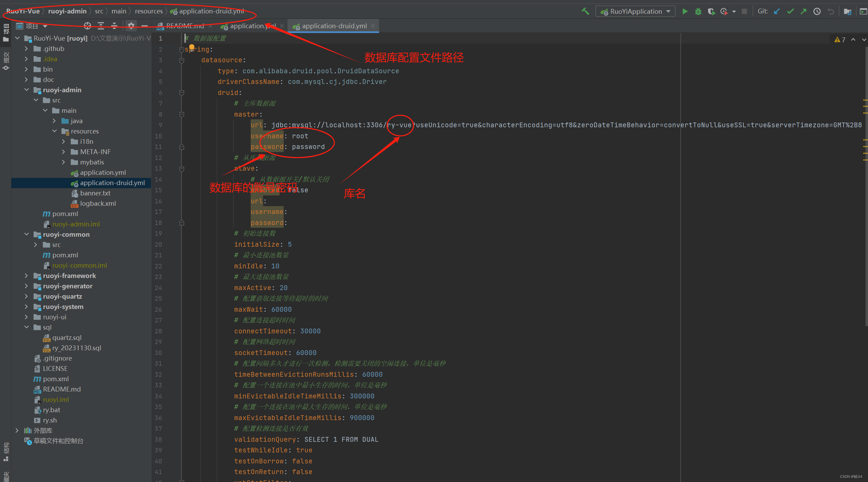The height and width of the screenshot is (482, 868).
Task: Click the 7 warnings inspection indicator
Action: coord(840,40)
